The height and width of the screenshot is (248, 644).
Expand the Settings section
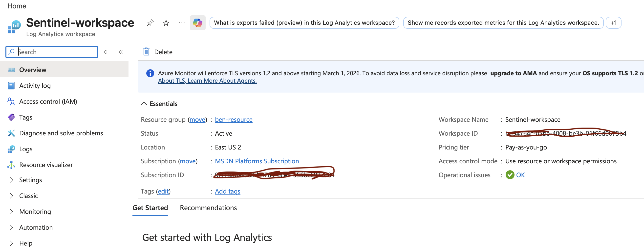point(30,180)
